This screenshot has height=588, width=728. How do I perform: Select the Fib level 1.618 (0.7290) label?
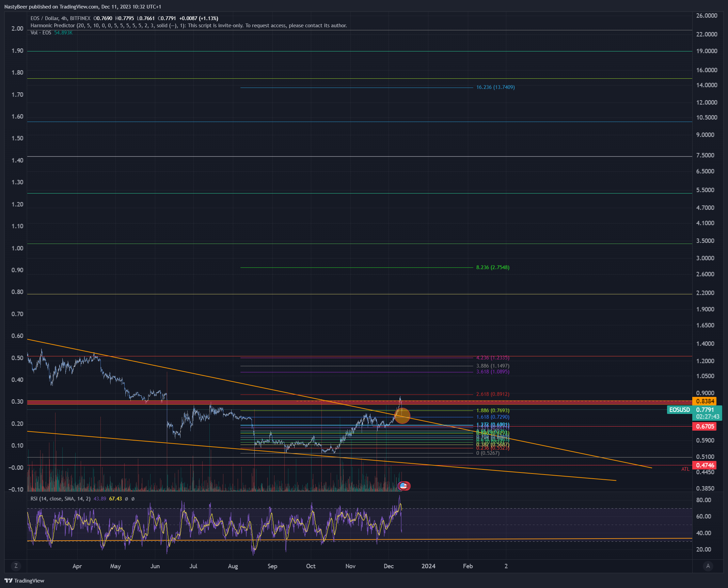point(493,417)
